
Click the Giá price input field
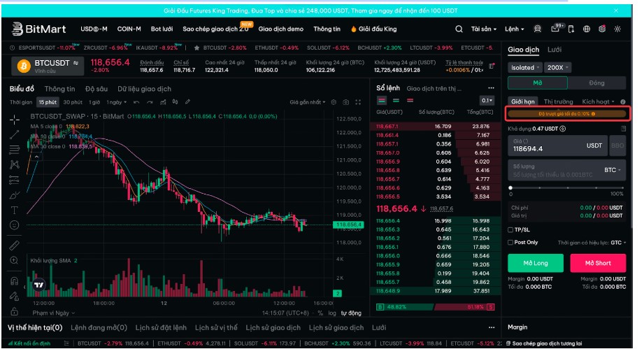point(557,145)
